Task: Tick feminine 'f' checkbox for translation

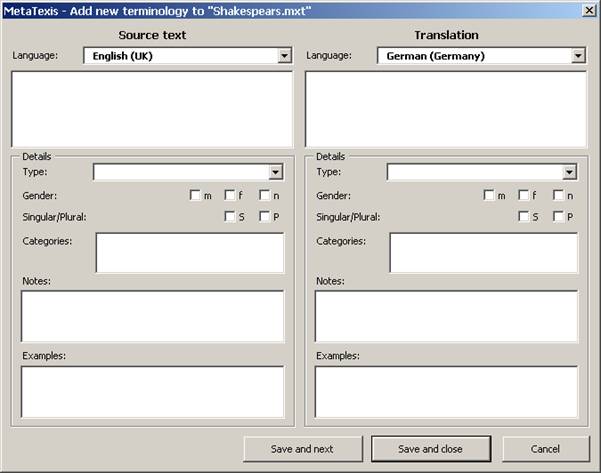Action: 524,196
